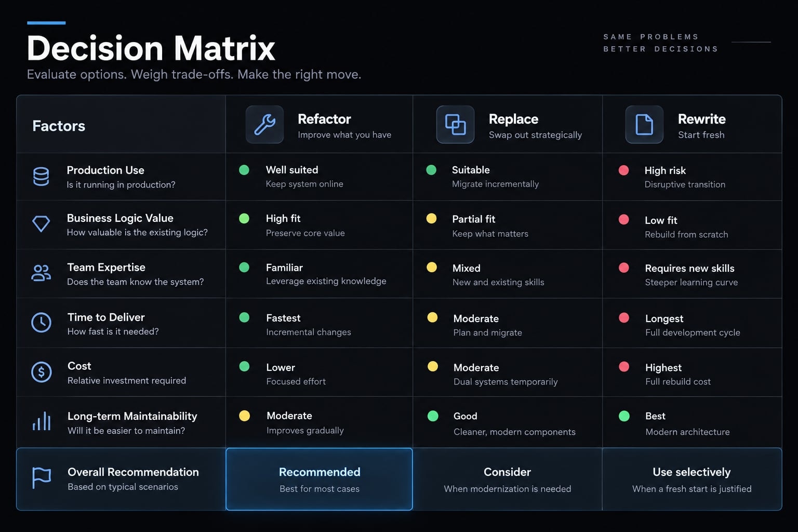Click the red dot beside High risk

pos(624,170)
